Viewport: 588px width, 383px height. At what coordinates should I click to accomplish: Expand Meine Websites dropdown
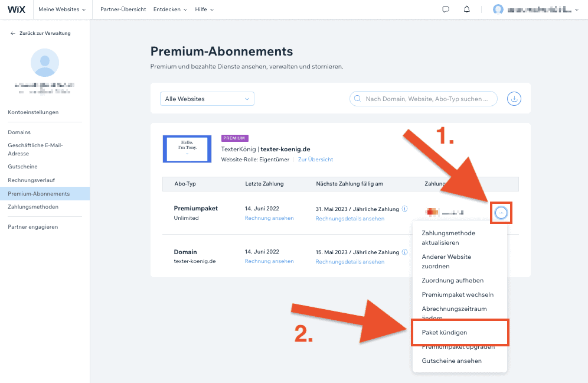(62, 9)
